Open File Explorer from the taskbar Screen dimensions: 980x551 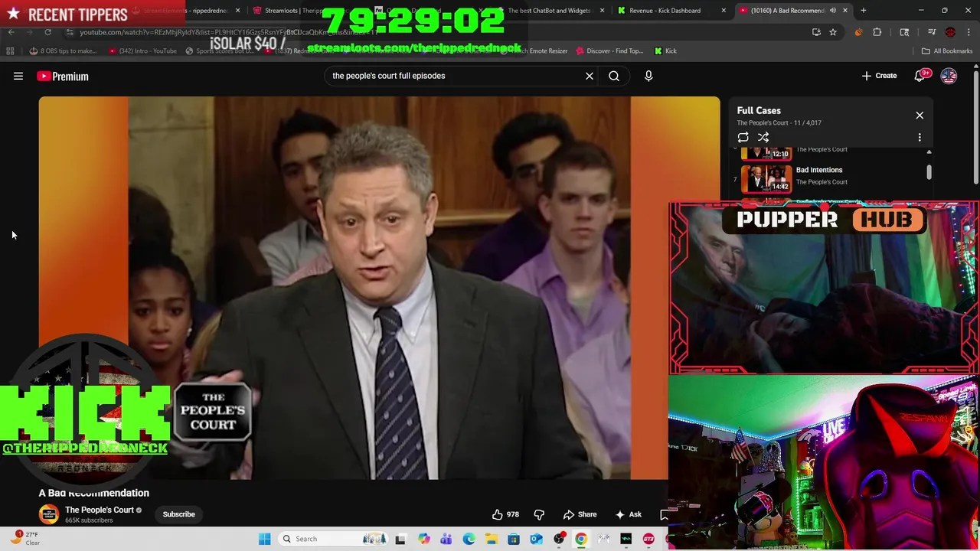coord(491,539)
